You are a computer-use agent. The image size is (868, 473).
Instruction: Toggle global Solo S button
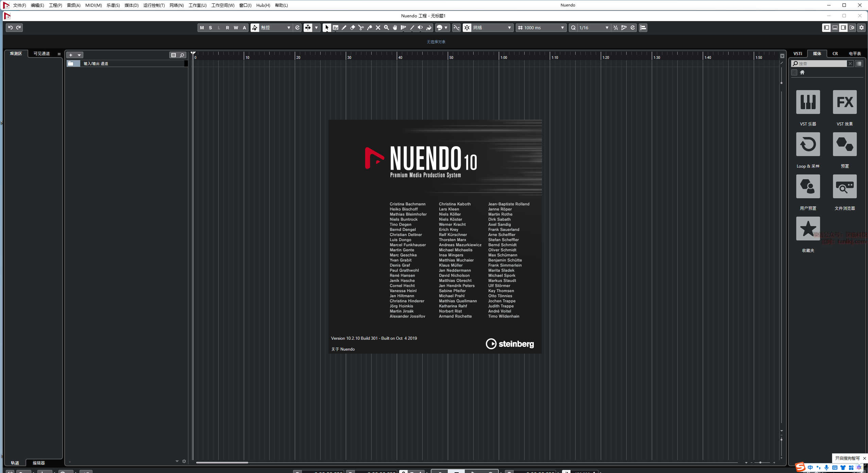pyautogui.click(x=210, y=28)
